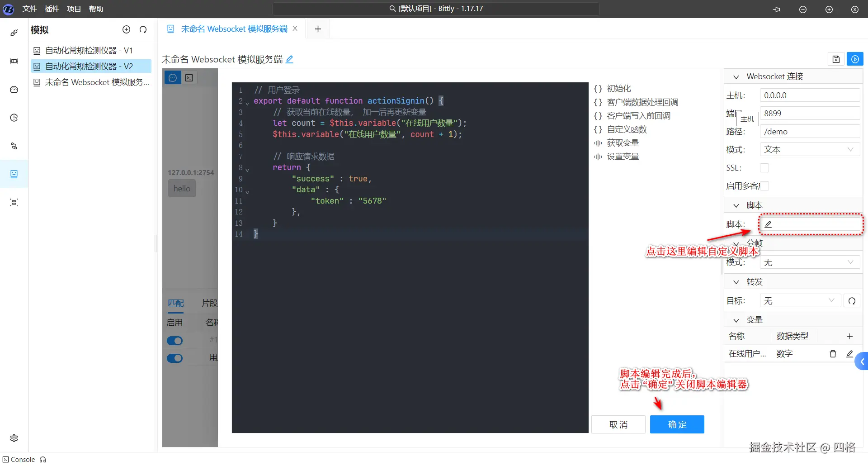Collapse the return block fold at line 8
Viewport: 868px width, 466px height.
[247, 170]
